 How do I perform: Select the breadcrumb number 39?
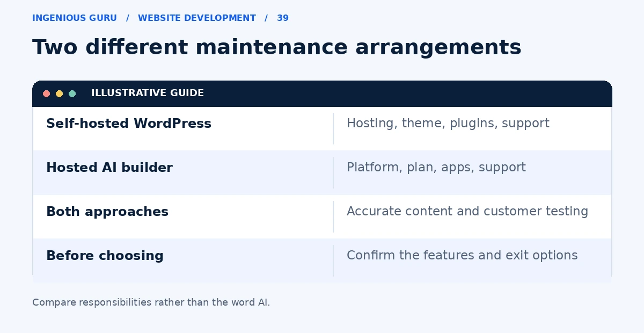coord(283,18)
